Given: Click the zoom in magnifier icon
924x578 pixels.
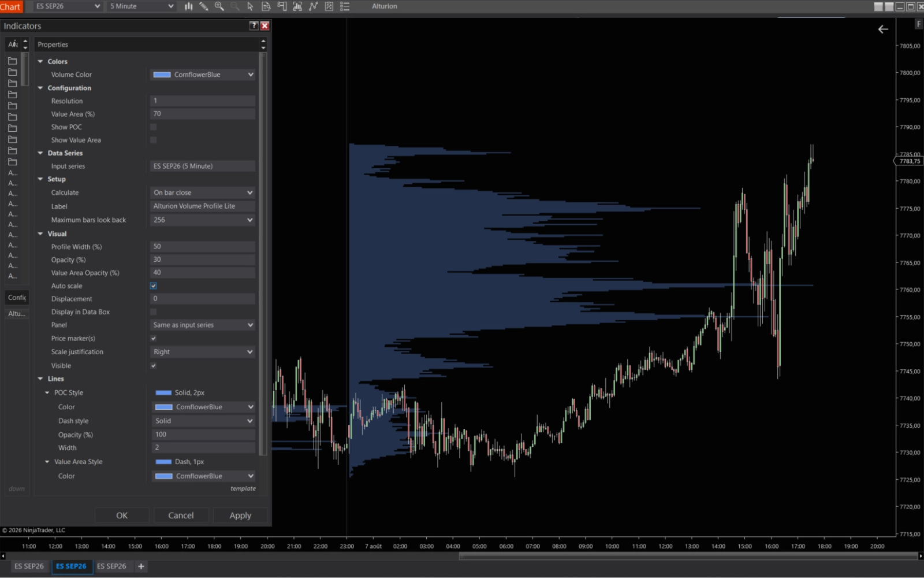Looking at the screenshot, I should 219,6.
